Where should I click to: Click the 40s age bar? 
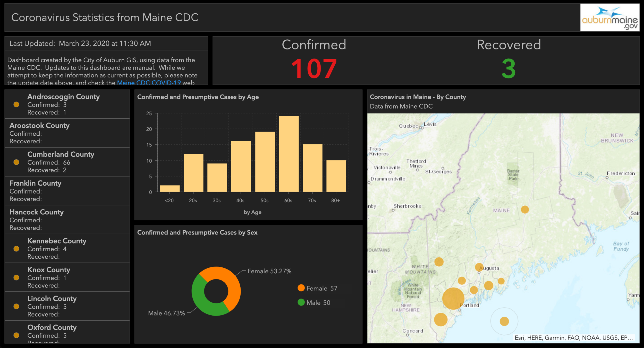point(241,167)
